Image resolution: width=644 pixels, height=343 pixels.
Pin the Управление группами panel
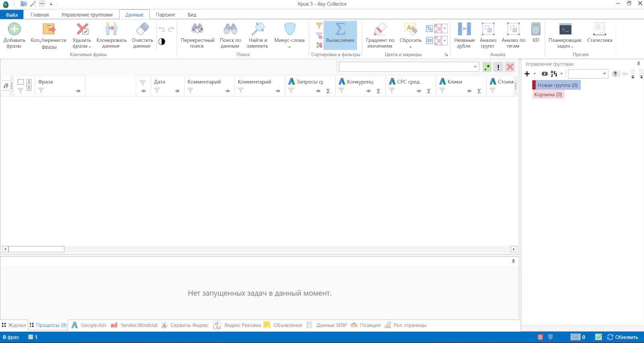638,64
